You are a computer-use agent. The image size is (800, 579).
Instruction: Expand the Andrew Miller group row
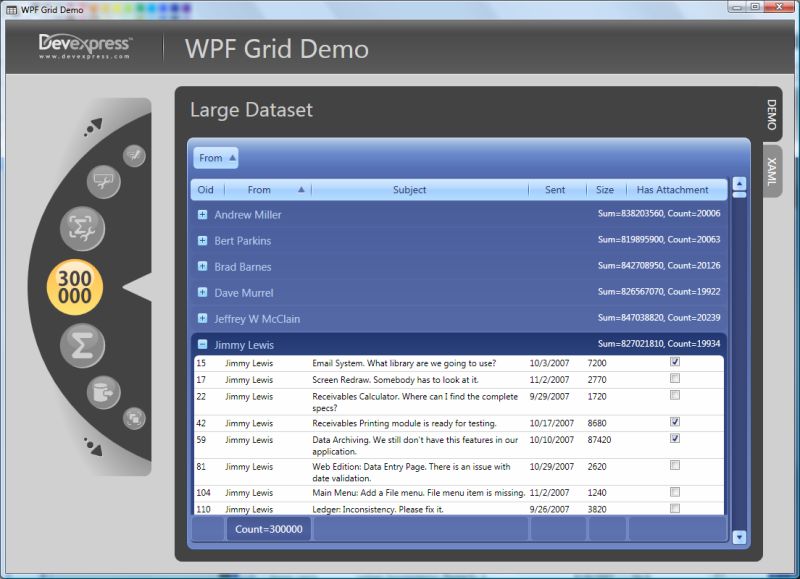pos(201,215)
